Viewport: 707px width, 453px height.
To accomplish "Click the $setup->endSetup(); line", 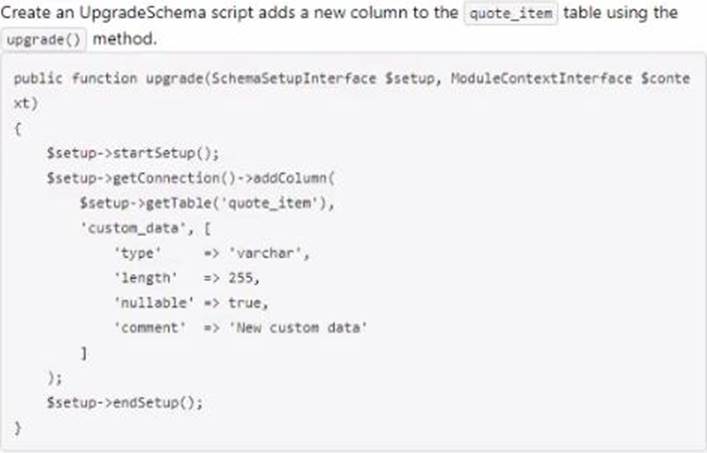I will click(x=125, y=402).
